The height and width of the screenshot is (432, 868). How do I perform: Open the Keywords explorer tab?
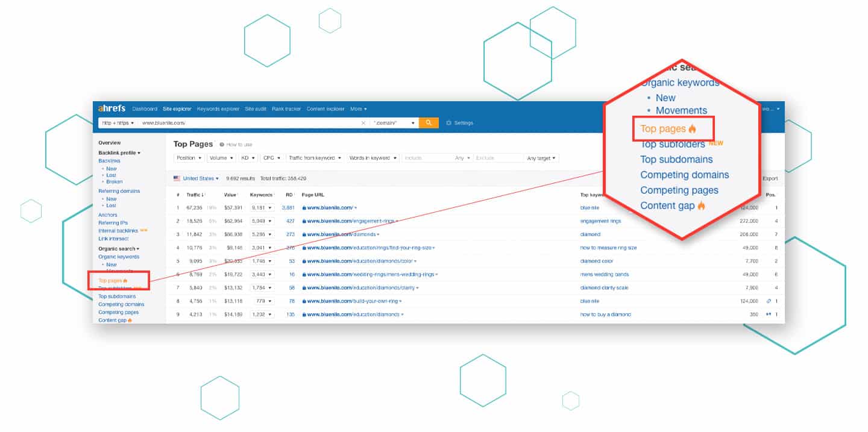218,109
